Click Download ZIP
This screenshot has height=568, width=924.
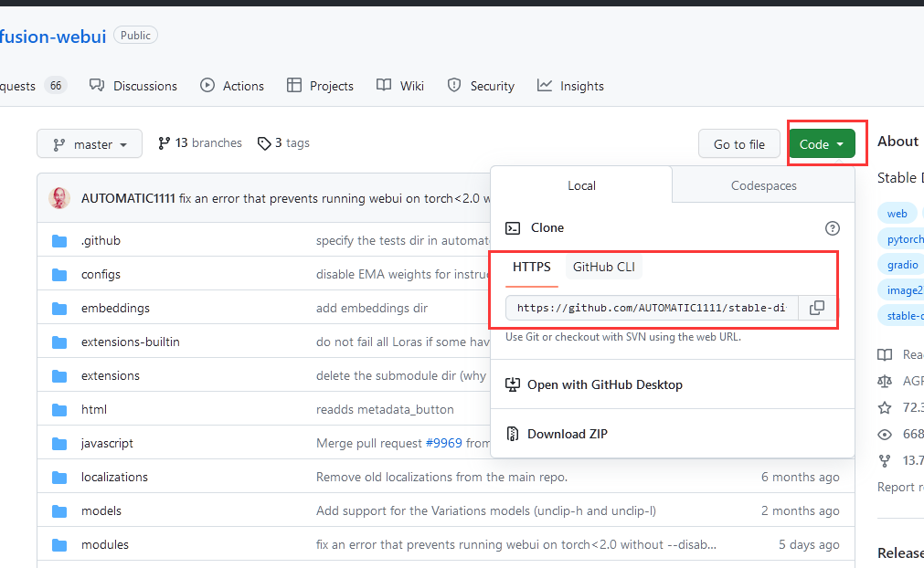coord(567,434)
